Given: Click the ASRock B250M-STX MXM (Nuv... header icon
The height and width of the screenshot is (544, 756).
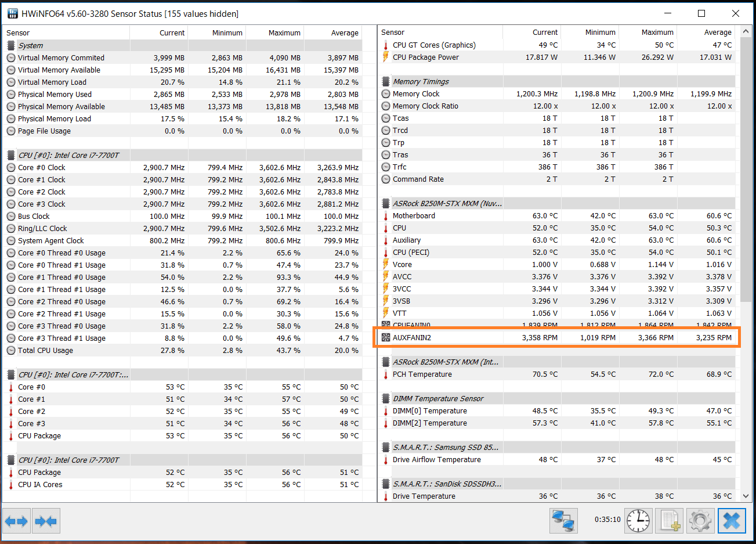Looking at the screenshot, I should coord(386,203).
